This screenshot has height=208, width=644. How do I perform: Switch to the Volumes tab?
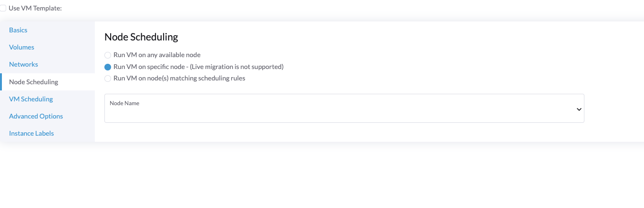pyautogui.click(x=21, y=47)
